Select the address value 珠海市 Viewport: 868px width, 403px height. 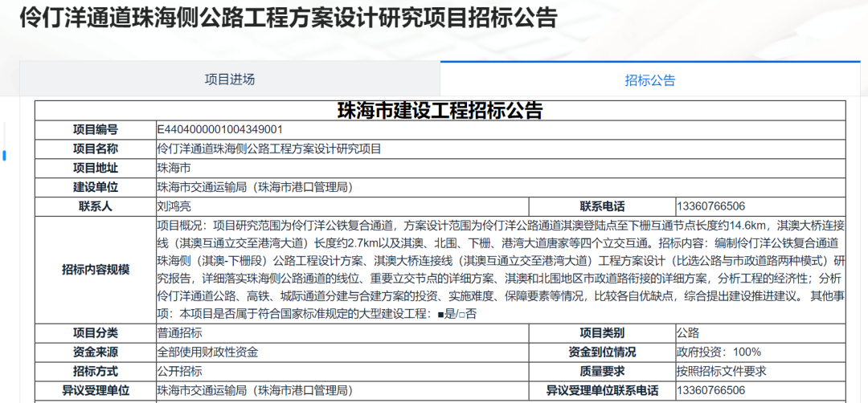click(174, 169)
